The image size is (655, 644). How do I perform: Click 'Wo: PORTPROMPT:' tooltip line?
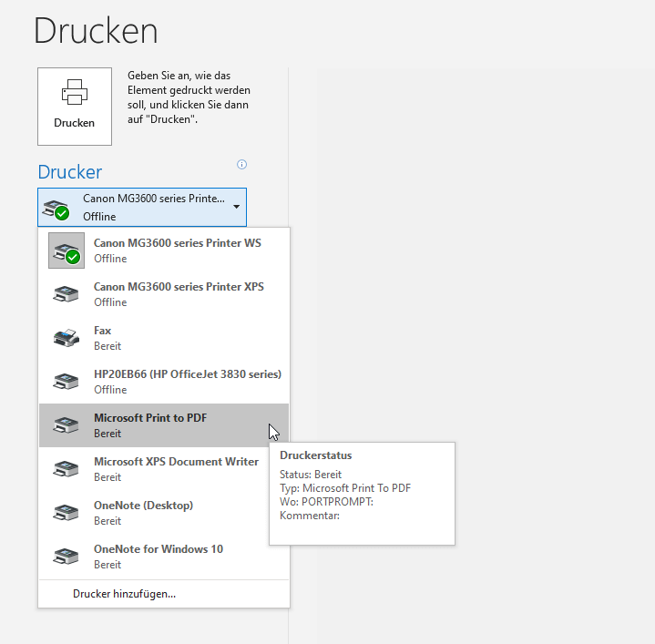(x=326, y=502)
